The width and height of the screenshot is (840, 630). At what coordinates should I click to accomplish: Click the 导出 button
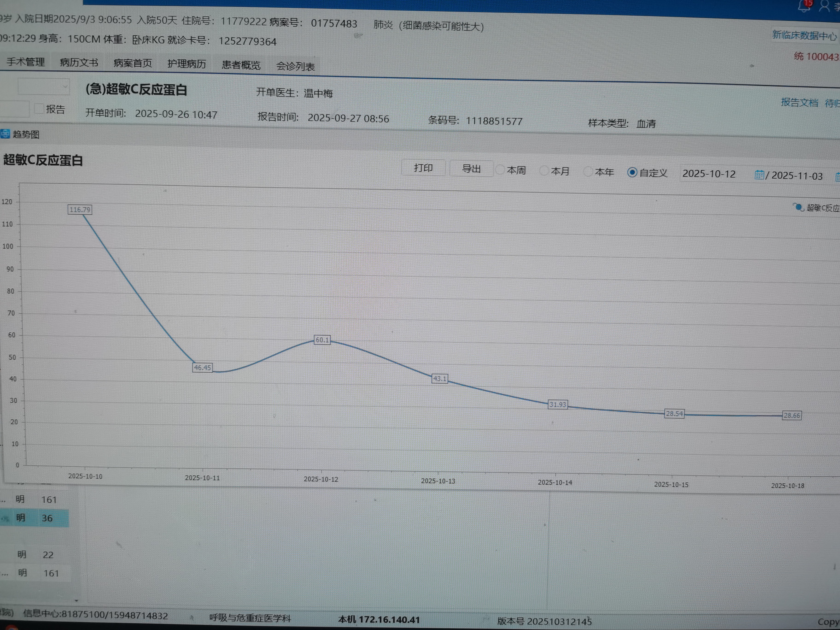click(x=471, y=169)
